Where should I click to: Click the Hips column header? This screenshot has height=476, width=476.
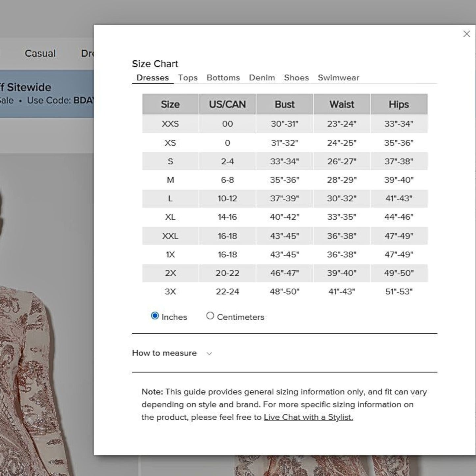point(399,104)
